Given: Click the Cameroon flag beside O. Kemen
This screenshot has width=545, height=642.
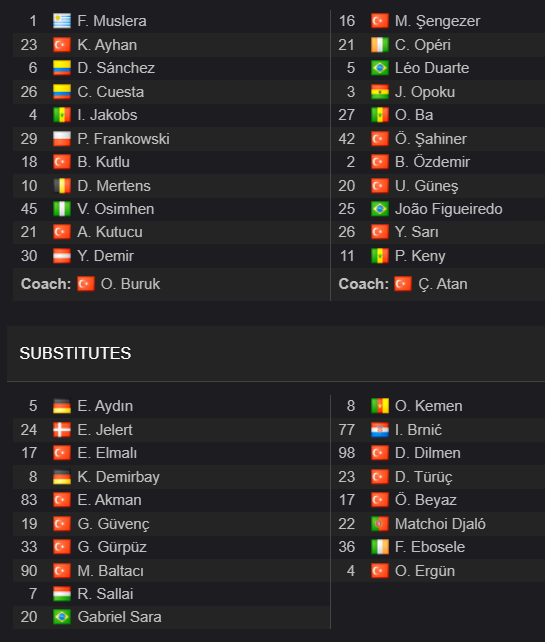Looking at the screenshot, I should [380, 406].
